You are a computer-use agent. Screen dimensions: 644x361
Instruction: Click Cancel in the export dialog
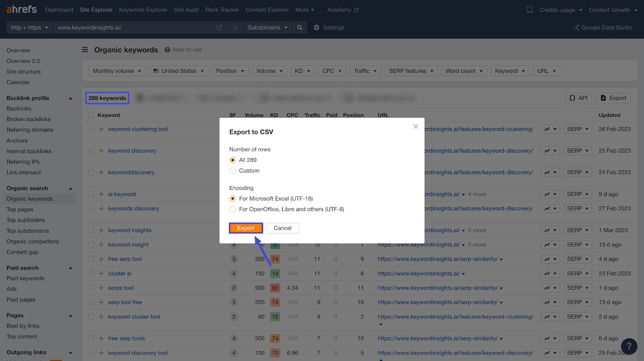283,228
